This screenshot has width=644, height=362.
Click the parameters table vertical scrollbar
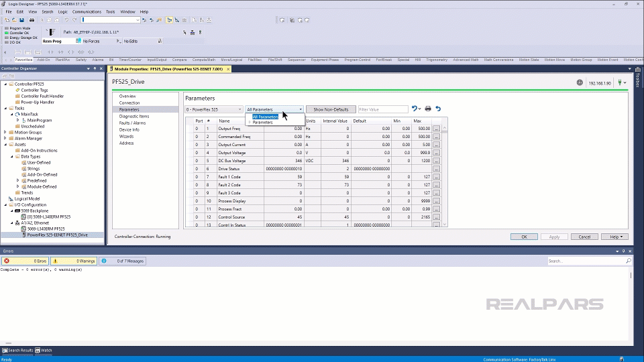click(444, 176)
